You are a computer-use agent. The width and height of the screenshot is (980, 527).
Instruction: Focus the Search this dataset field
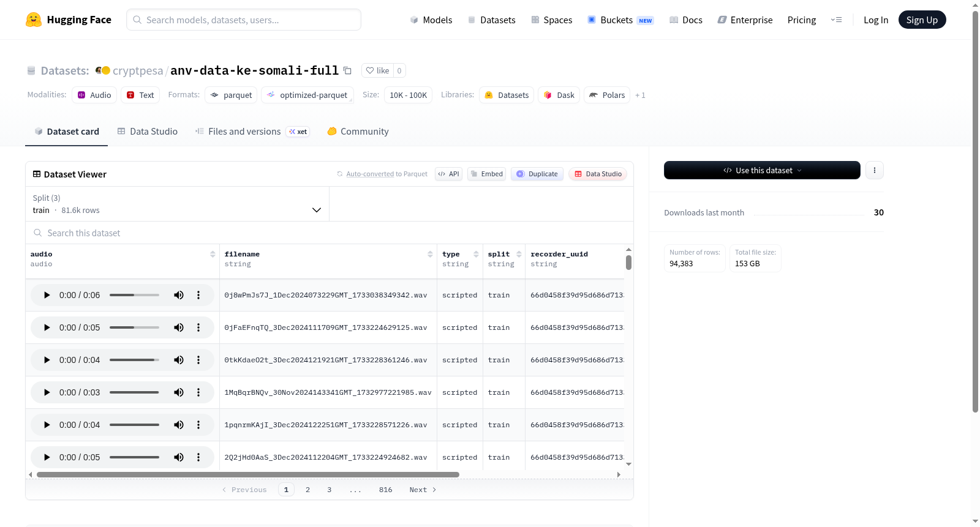[x=330, y=233]
